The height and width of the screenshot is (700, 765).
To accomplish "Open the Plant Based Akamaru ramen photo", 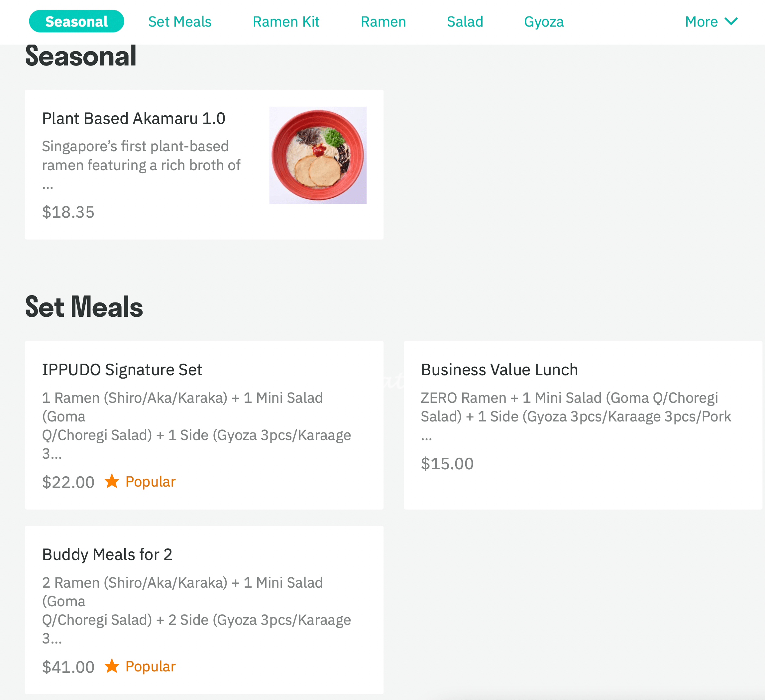I will coord(318,155).
